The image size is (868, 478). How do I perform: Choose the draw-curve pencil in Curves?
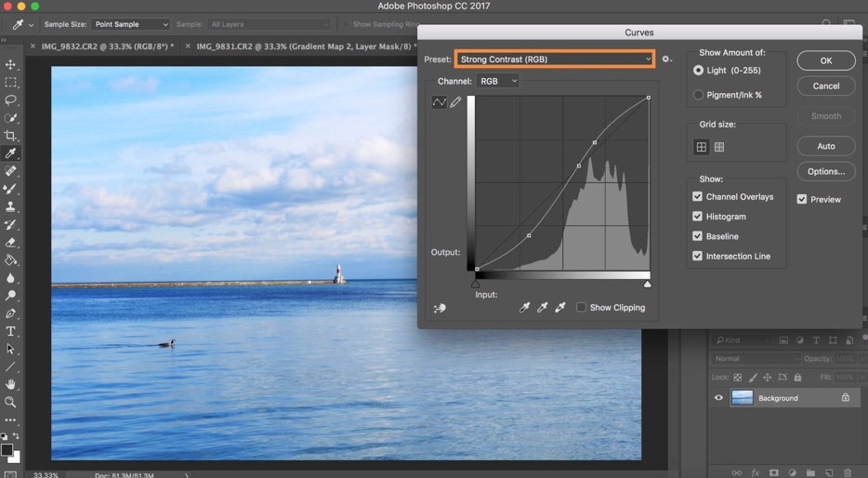[455, 102]
